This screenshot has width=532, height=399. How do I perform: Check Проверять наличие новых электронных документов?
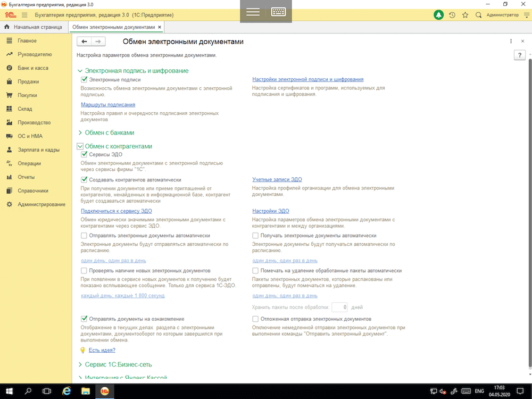84,271
